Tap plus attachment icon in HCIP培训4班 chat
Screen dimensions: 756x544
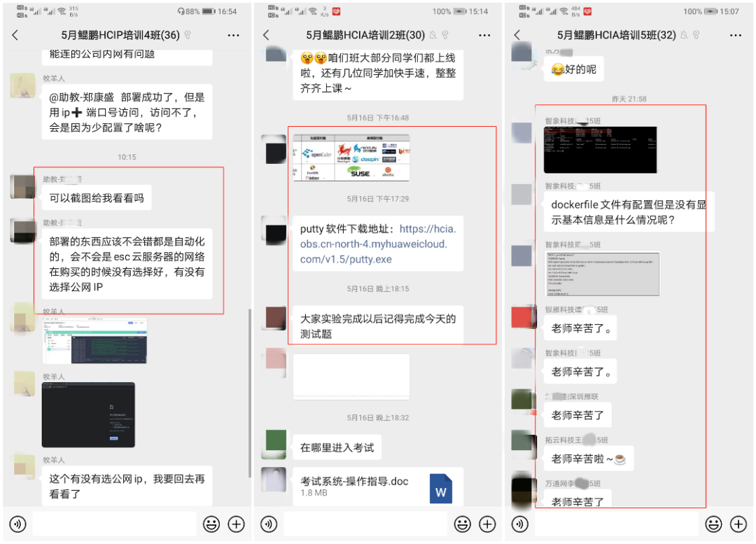coord(237,524)
